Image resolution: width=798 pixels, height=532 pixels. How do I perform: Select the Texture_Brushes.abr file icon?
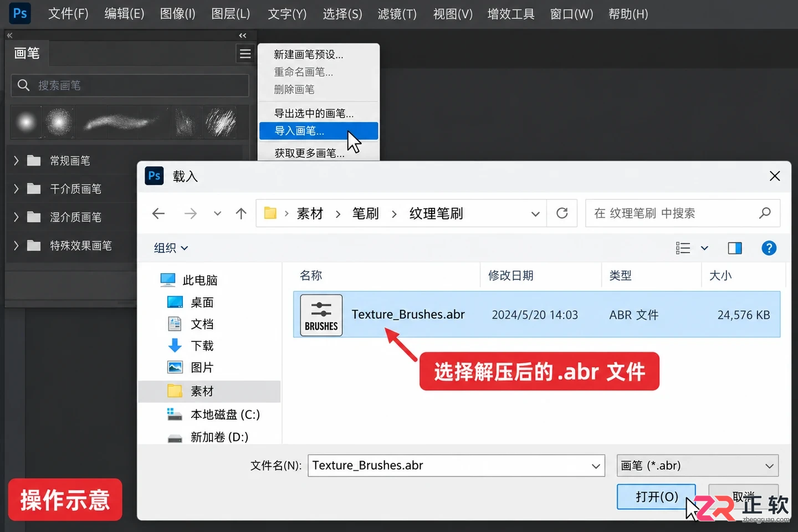(x=321, y=315)
